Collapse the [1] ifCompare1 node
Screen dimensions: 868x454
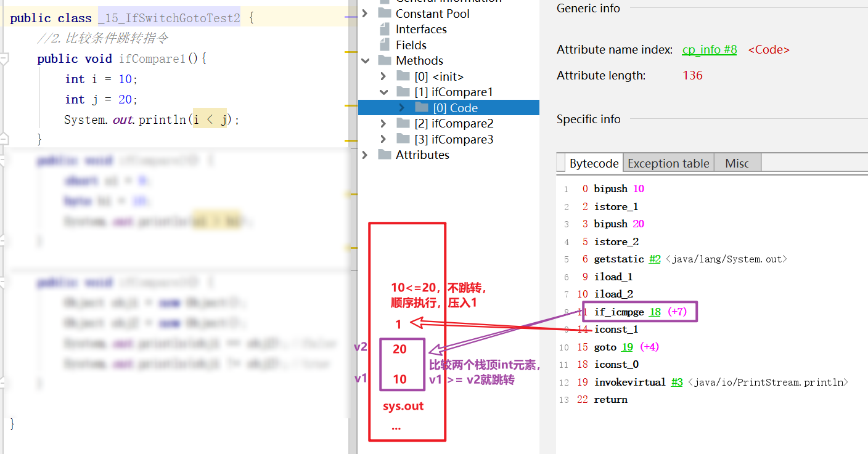coord(383,92)
